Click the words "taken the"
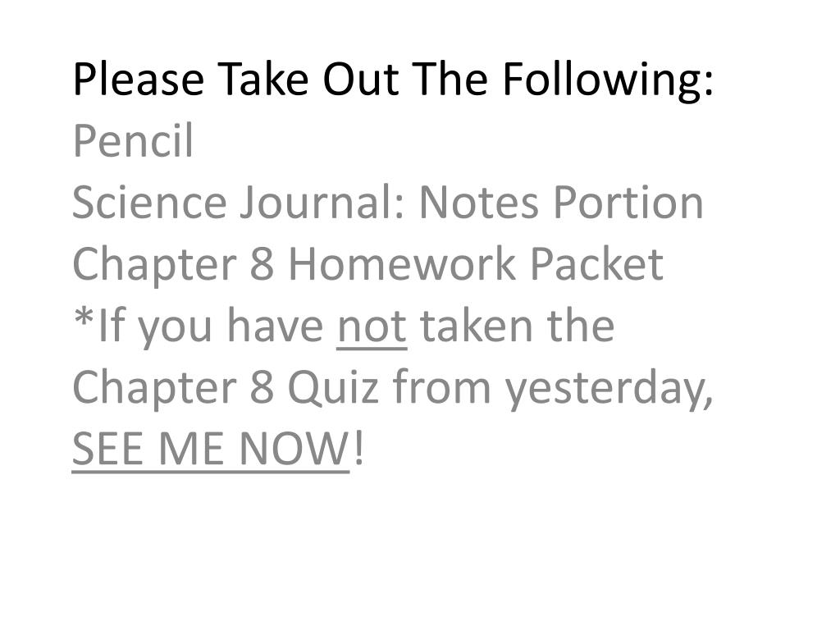Image resolution: width=840 pixels, height=630 pixels. (x=517, y=326)
